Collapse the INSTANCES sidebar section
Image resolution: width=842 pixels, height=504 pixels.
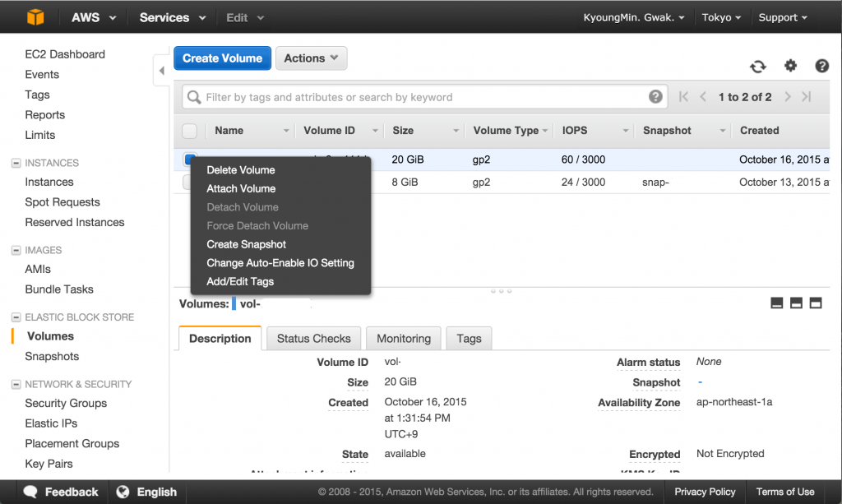[x=16, y=163]
